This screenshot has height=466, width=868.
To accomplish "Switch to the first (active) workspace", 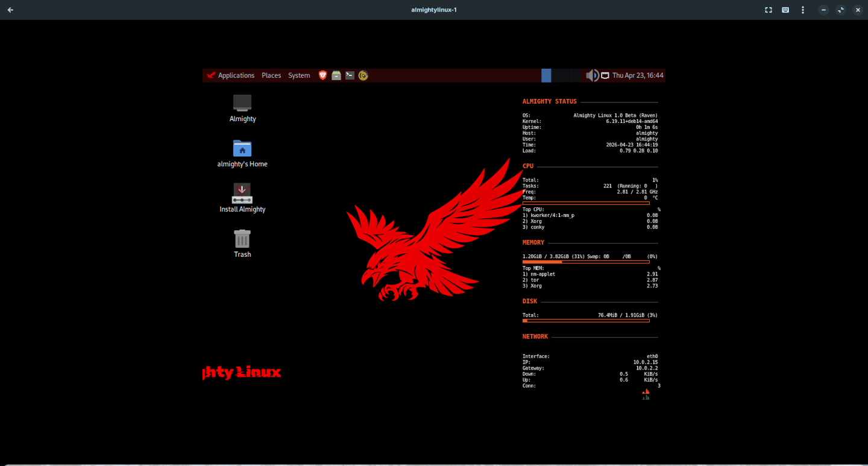I will pos(546,75).
